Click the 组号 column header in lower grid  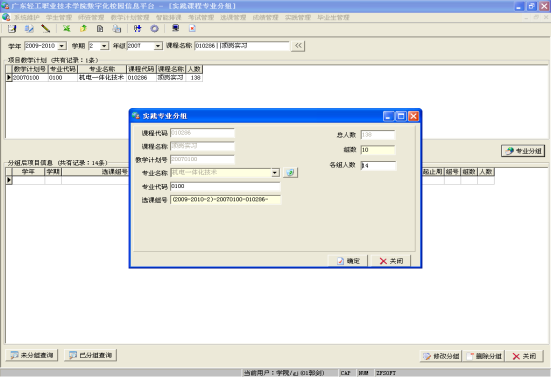pos(452,171)
